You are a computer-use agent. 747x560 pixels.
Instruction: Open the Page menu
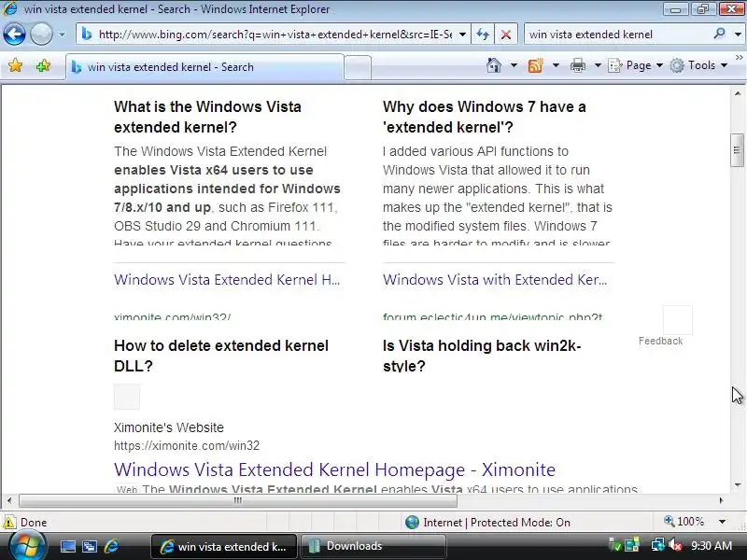[636, 65]
